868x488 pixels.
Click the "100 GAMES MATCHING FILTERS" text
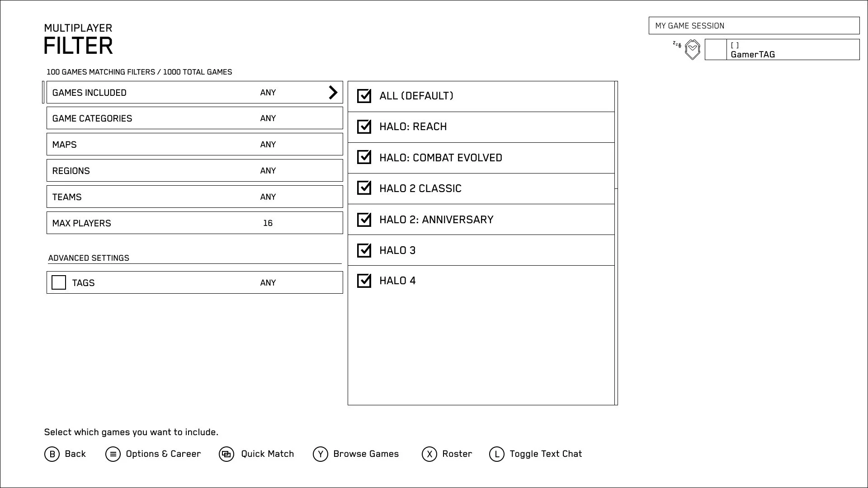pos(100,72)
